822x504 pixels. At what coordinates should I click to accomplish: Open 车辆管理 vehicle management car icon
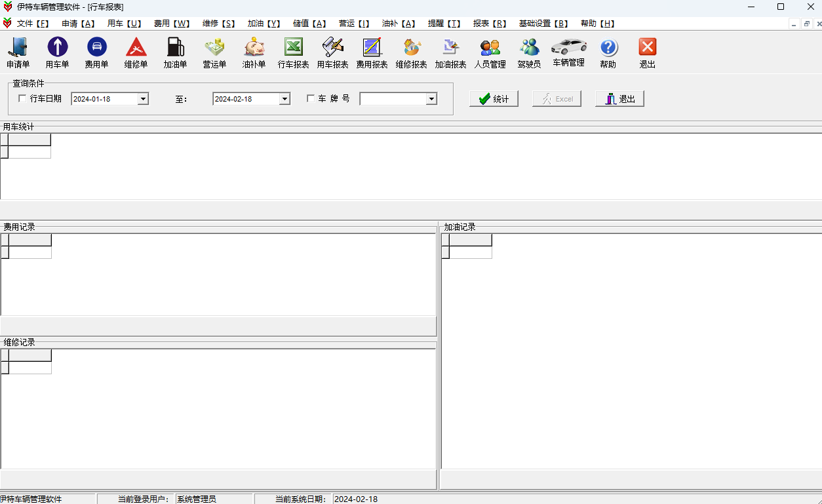[x=568, y=52]
